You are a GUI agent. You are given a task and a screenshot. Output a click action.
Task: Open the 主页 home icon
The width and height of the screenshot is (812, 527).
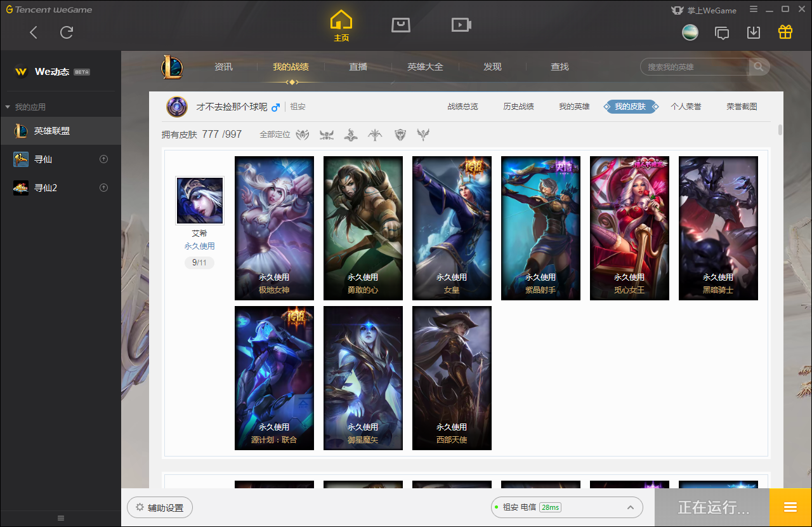[341, 25]
